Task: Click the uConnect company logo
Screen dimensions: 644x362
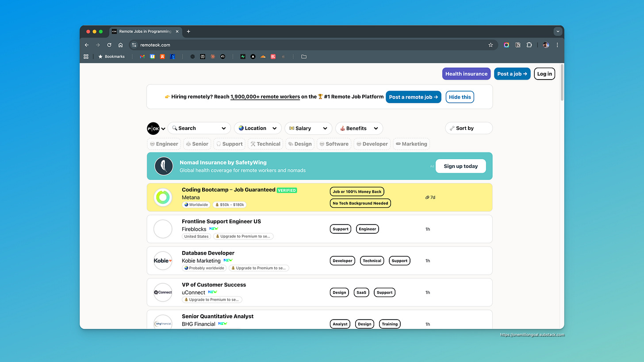Action: pyautogui.click(x=163, y=292)
